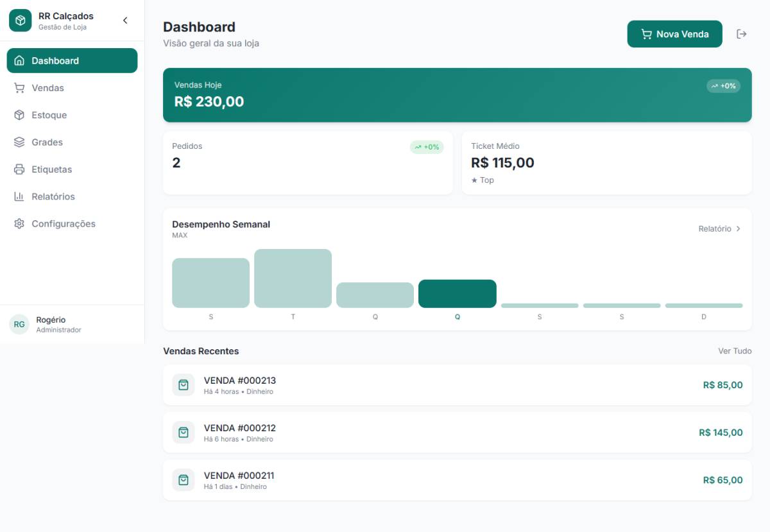This screenshot has height=532, width=770.
Task: Click the Grades layers icon
Action: point(19,142)
